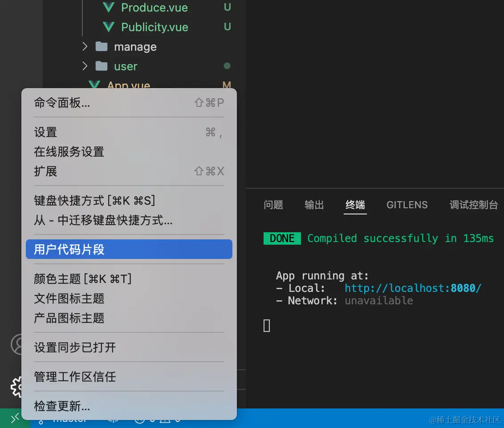Click the U git status badge on Publicity.vue
The height and width of the screenshot is (428, 504).
(228, 27)
